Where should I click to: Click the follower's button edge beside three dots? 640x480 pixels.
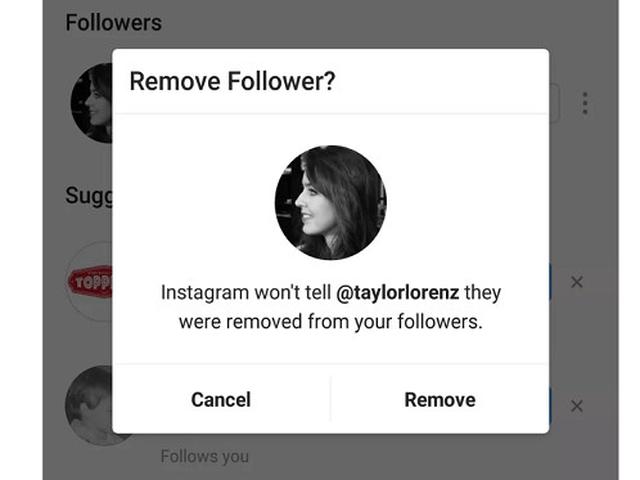[x=553, y=103]
